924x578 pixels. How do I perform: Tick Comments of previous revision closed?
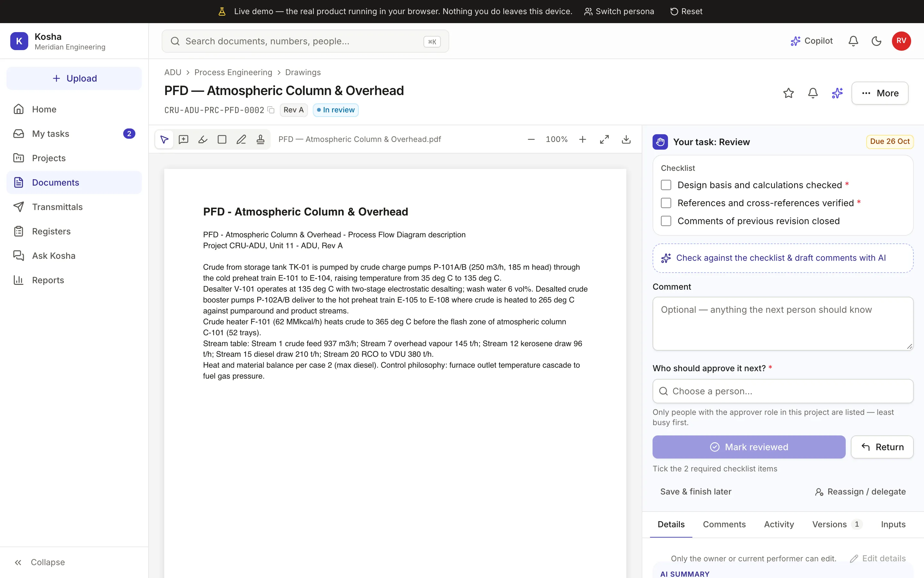(666, 221)
